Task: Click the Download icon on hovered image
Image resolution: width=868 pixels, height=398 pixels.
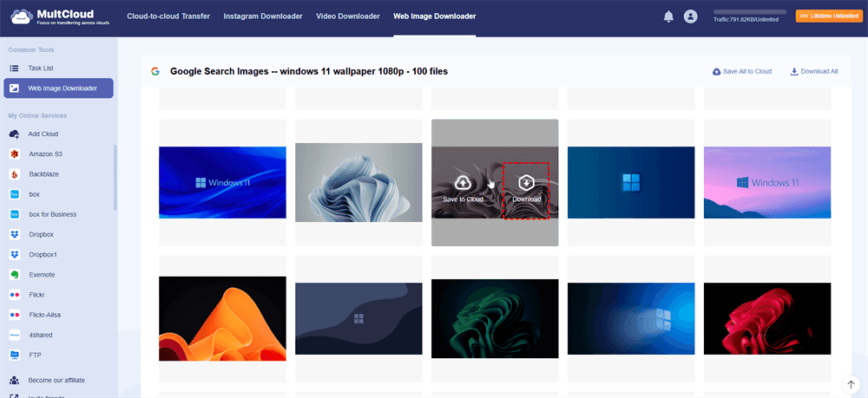Action: pyautogui.click(x=526, y=182)
